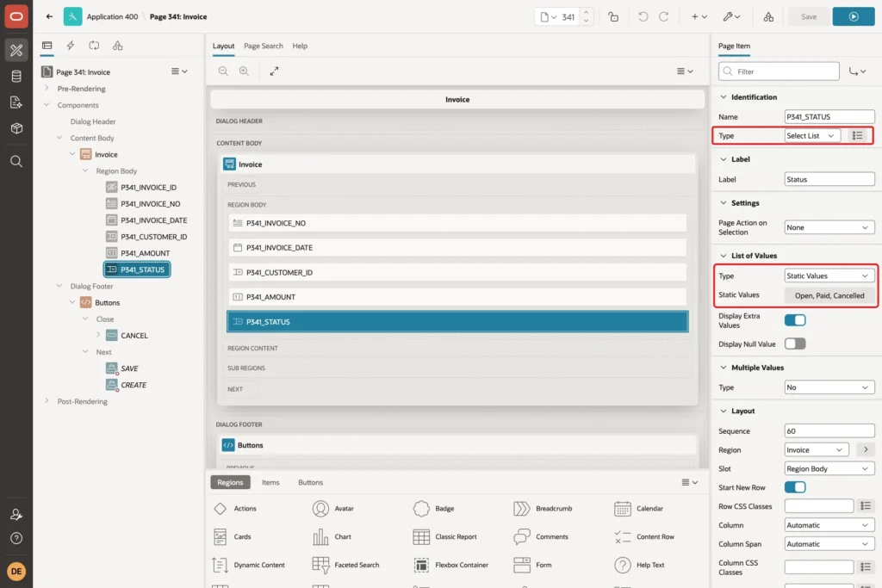
Task: Open the Help tab
Action: (300, 46)
